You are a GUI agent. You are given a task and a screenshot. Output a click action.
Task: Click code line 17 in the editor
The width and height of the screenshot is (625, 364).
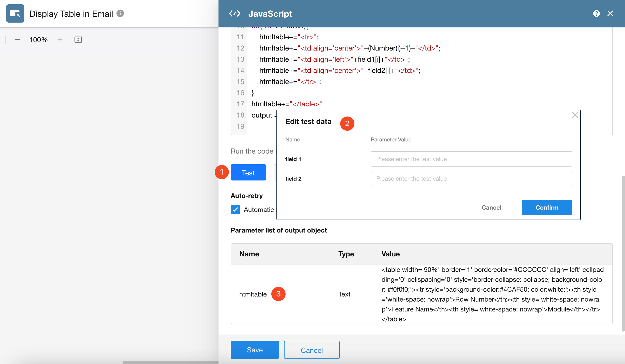point(287,104)
